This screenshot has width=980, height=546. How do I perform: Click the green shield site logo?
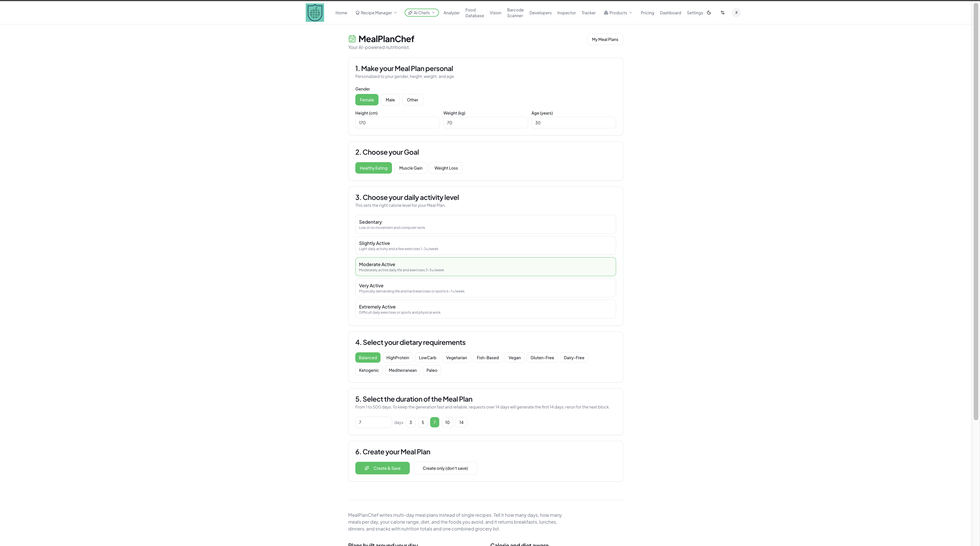coord(315,13)
